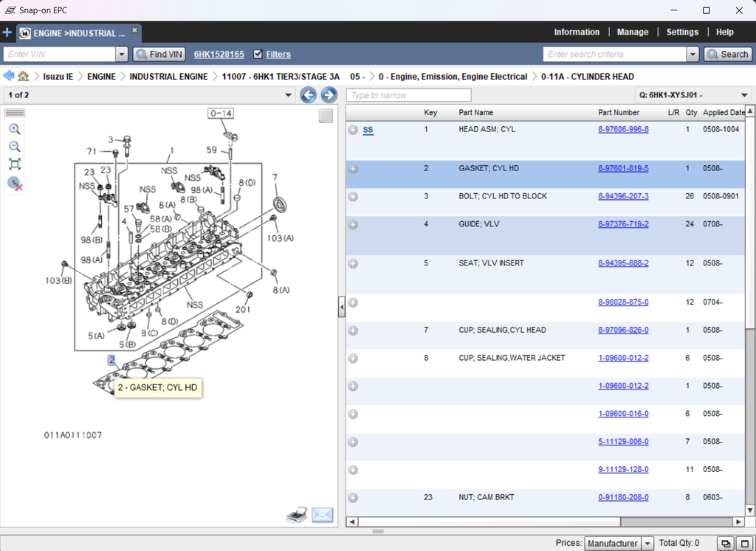
Task: Click the Enter VIN input field
Action: [59, 55]
